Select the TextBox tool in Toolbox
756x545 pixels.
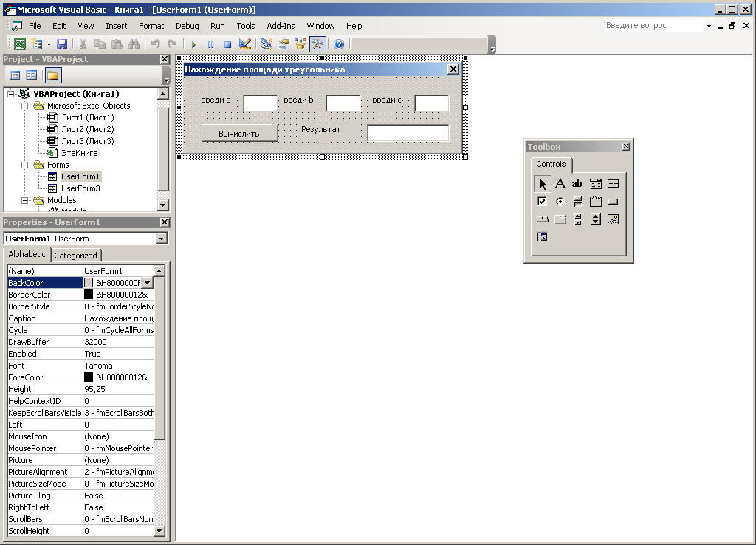tap(577, 184)
